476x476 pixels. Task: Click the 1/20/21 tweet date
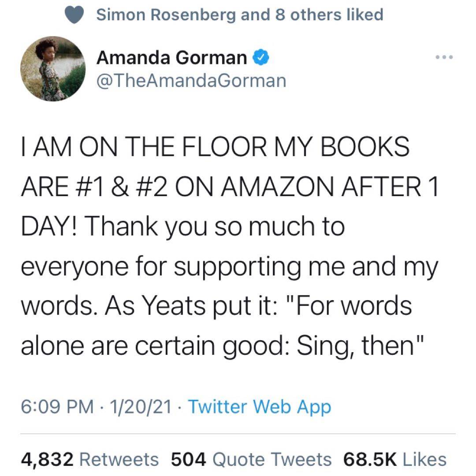click(x=141, y=407)
